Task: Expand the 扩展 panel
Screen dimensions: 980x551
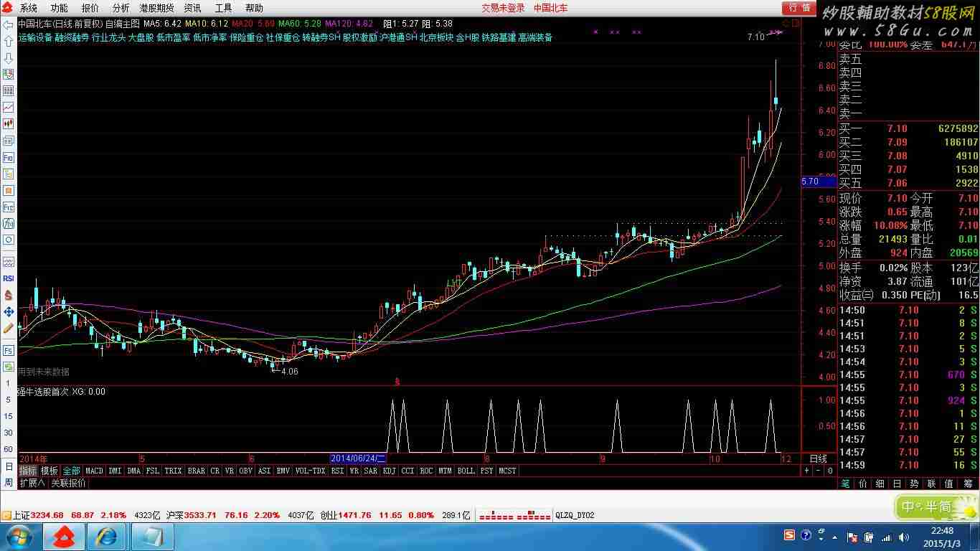Action: tap(32, 483)
